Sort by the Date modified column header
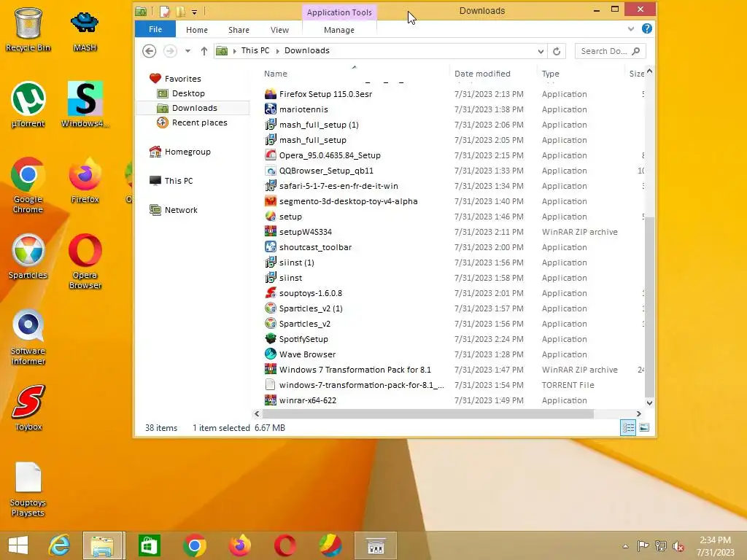The image size is (747, 560). [482, 74]
